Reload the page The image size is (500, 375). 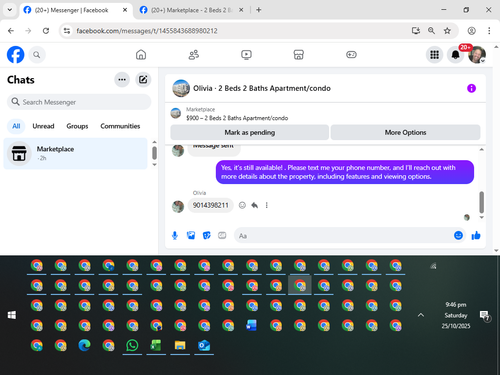tap(46, 31)
